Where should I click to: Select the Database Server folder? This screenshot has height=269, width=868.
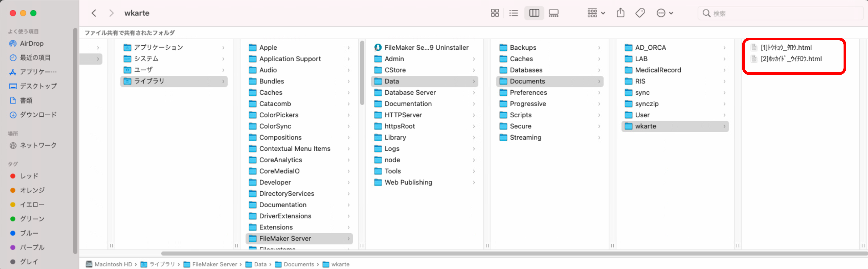coord(425,93)
